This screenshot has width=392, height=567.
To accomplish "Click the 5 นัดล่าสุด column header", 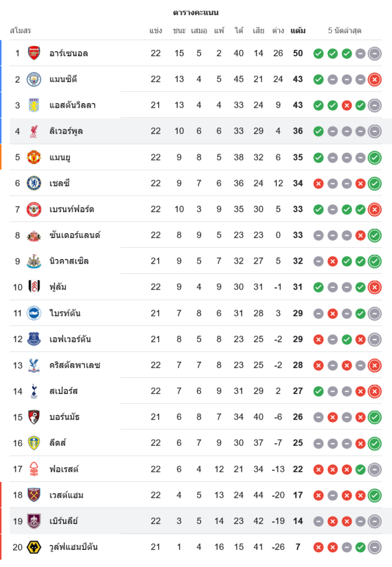I will pos(344,31).
